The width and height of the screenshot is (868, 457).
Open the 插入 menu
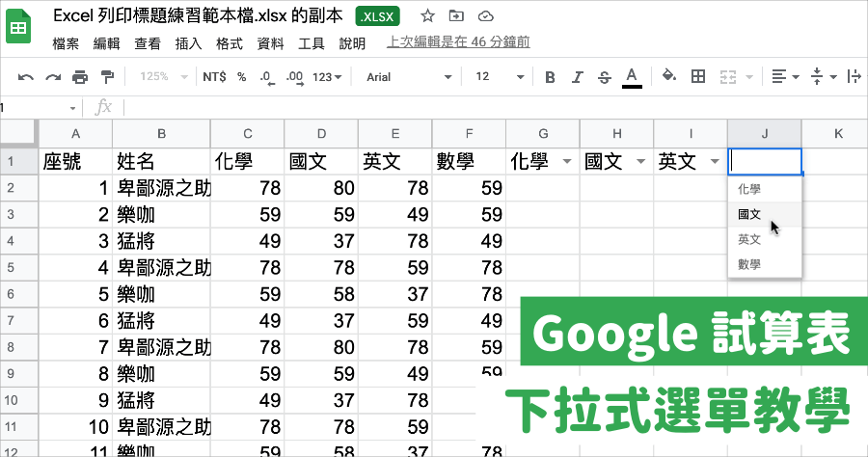(189, 43)
